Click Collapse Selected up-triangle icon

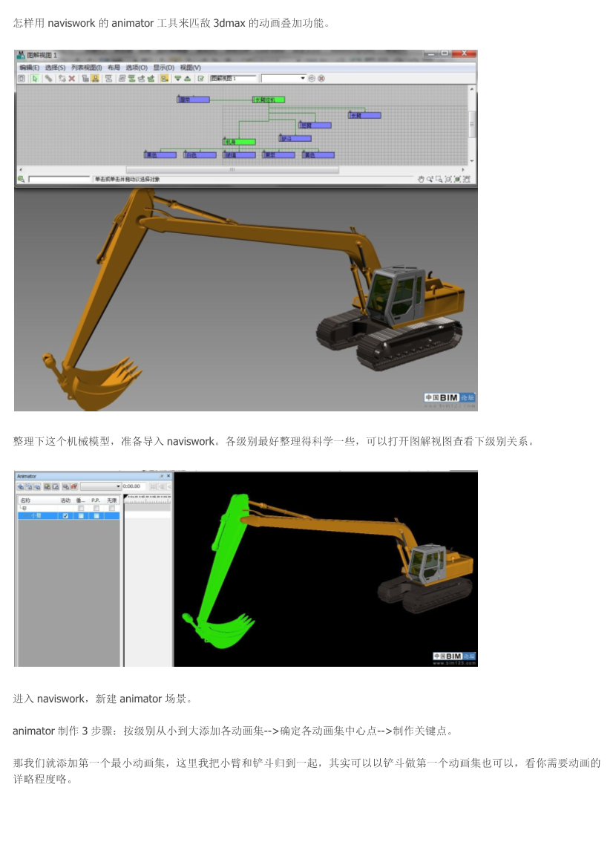click(188, 78)
